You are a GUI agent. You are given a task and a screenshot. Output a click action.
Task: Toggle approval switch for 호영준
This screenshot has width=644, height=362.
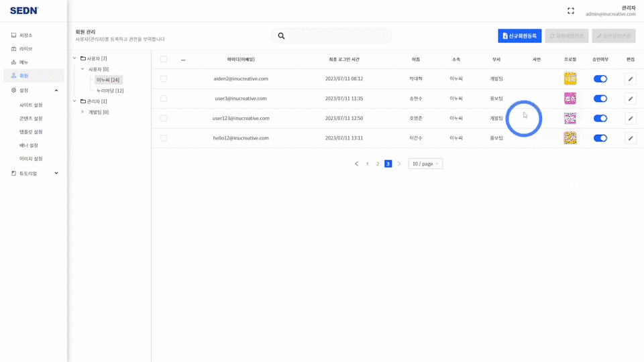[x=600, y=118]
